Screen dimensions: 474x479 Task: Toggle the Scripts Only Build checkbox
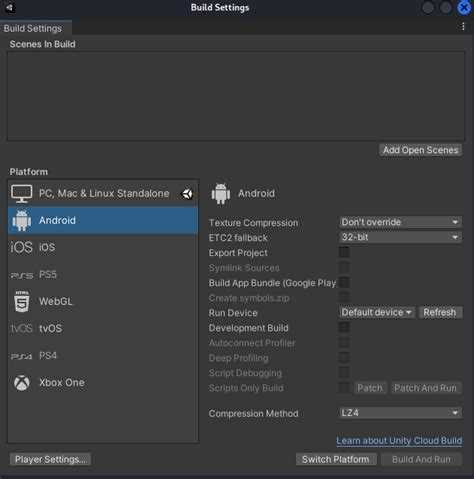point(344,388)
